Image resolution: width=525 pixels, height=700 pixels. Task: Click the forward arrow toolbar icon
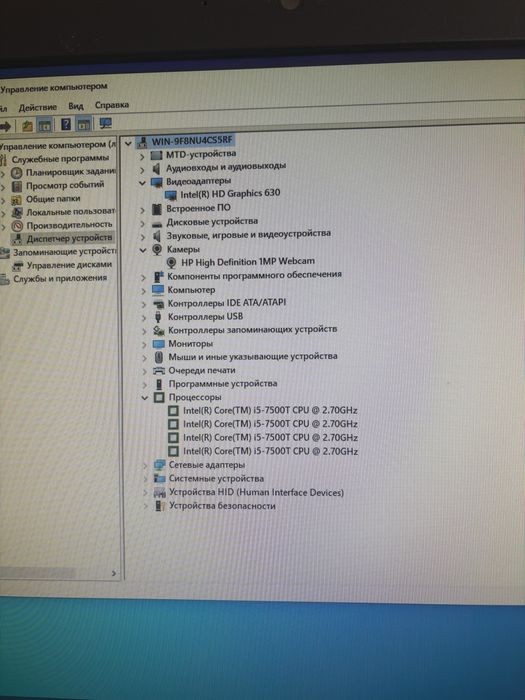(x=5, y=127)
